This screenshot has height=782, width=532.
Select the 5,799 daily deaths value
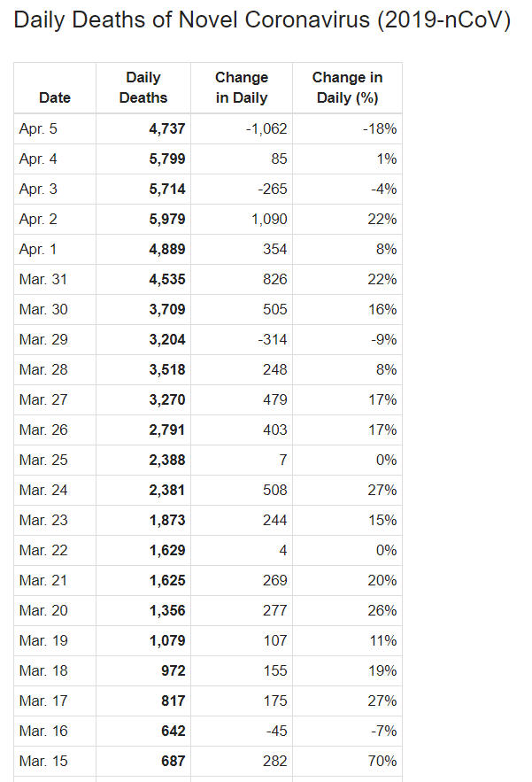click(166, 159)
